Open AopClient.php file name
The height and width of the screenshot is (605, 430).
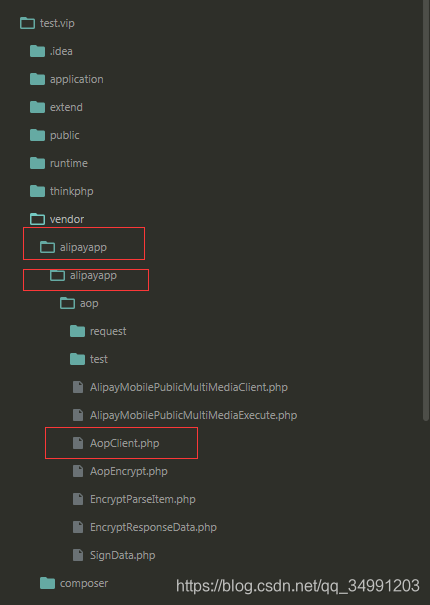(124, 443)
